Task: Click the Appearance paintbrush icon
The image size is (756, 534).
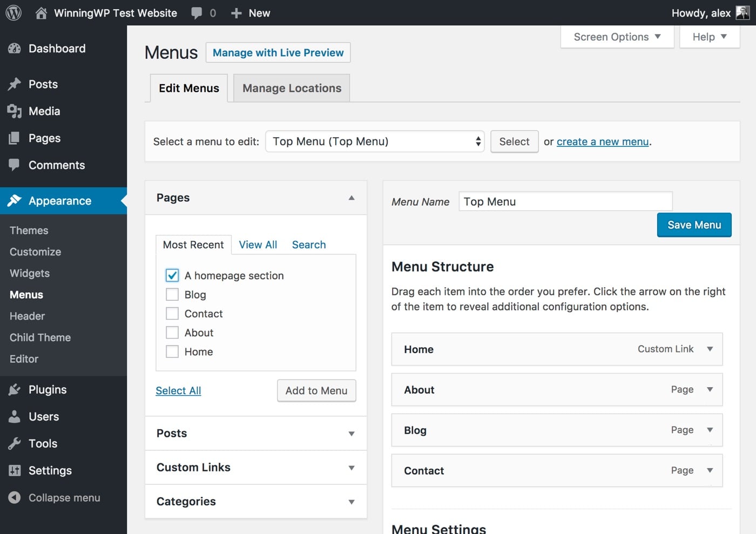Action: 15,201
